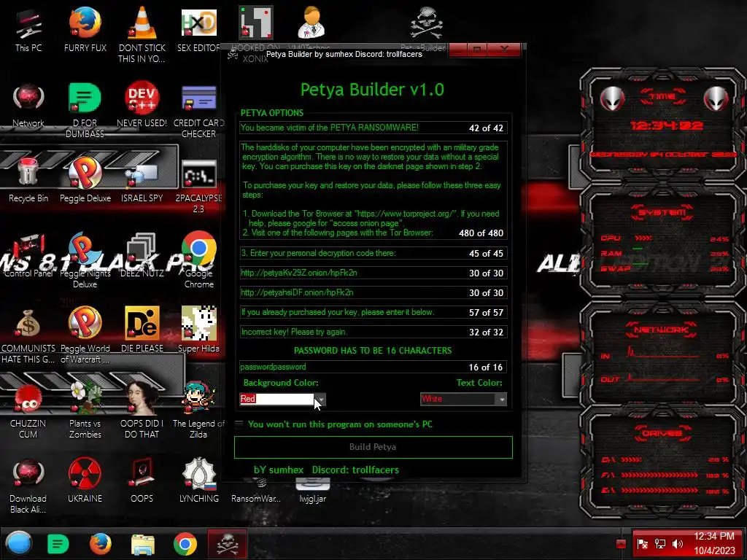
Task: Click the "Incorrect key! Please try again." field
Action: tap(373, 332)
